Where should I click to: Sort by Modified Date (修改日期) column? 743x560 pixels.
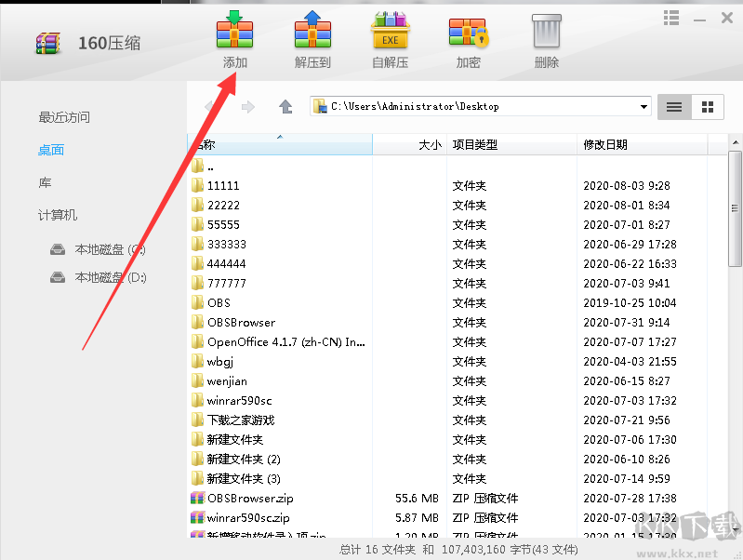(x=642, y=144)
